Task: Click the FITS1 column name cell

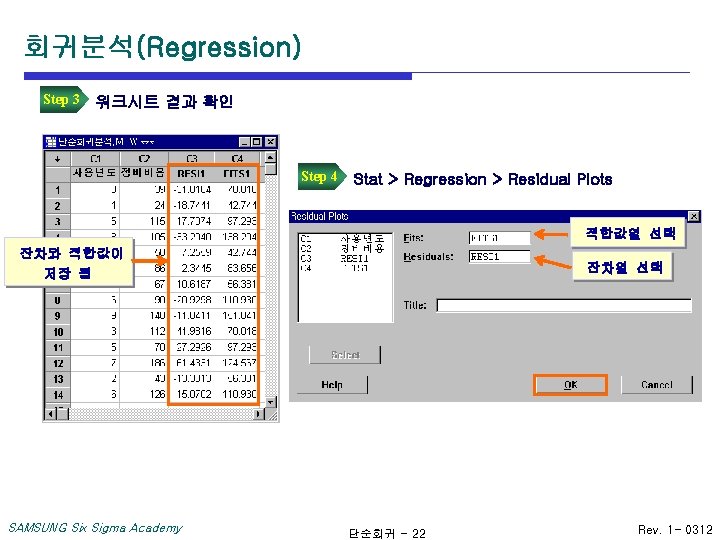Action: click(237, 174)
